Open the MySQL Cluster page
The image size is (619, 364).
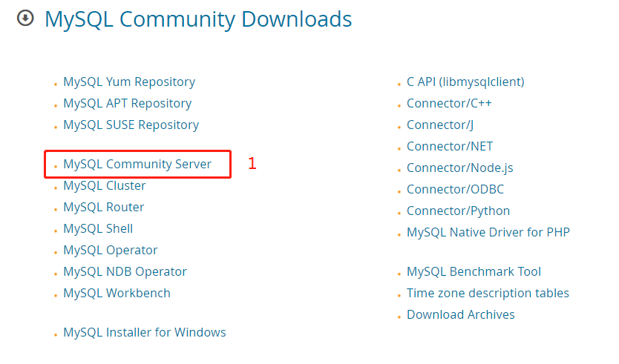click(105, 186)
